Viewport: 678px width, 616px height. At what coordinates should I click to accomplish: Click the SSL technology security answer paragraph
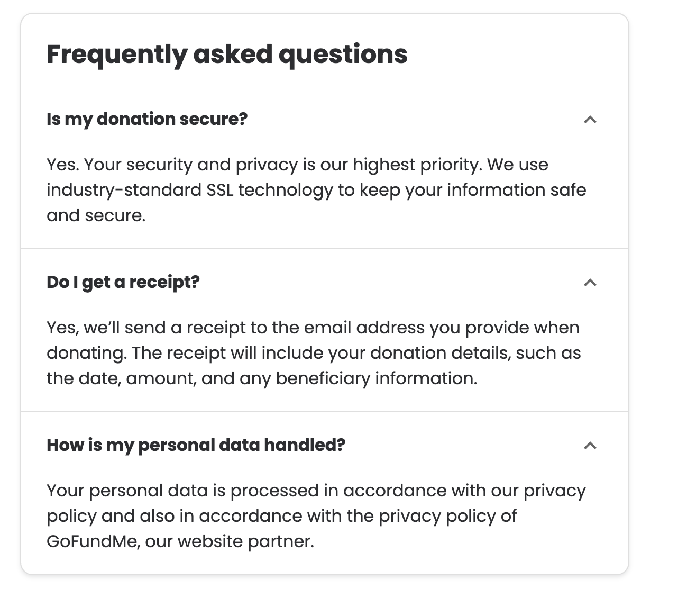[x=316, y=190]
